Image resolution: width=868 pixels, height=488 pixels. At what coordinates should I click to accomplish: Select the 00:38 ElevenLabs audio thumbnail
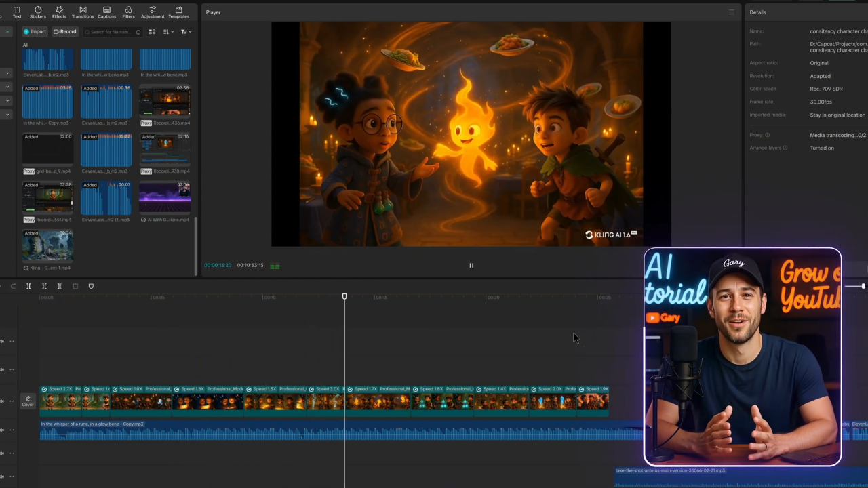click(106, 102)
